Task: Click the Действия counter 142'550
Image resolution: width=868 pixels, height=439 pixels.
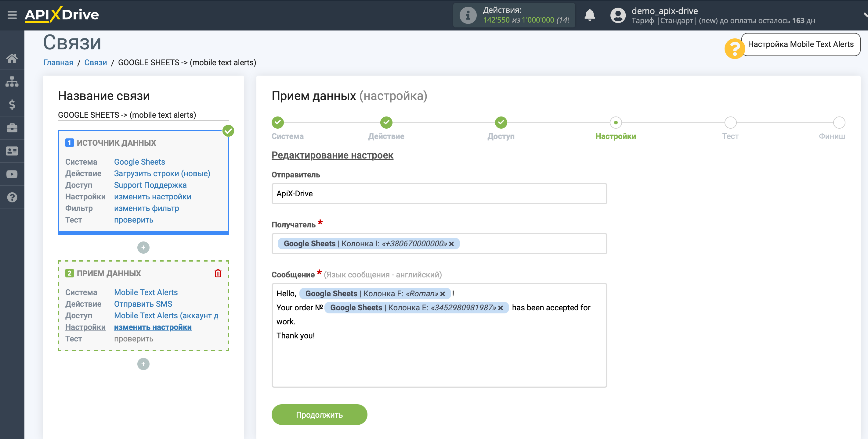Action: click(x=496, y=20)
